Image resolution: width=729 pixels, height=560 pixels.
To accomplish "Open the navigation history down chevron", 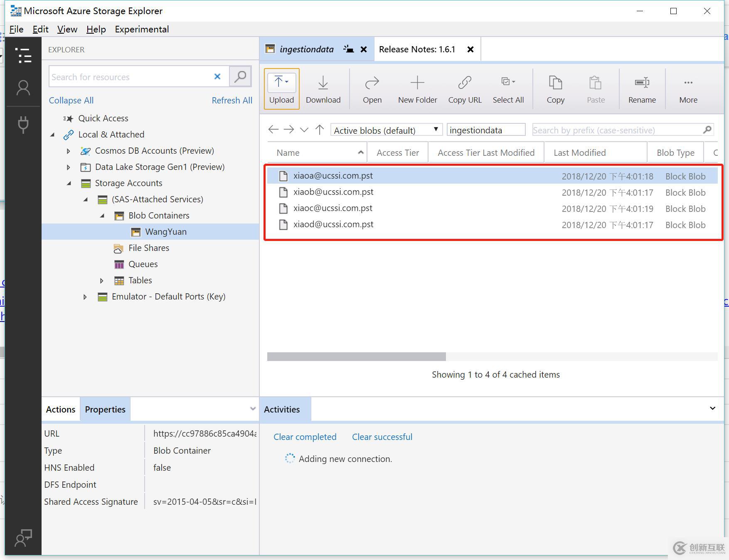I will click(304, 130).
